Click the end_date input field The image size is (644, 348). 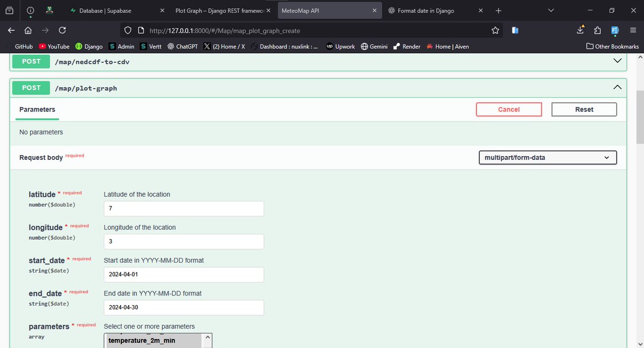click(x=184, y=308)
